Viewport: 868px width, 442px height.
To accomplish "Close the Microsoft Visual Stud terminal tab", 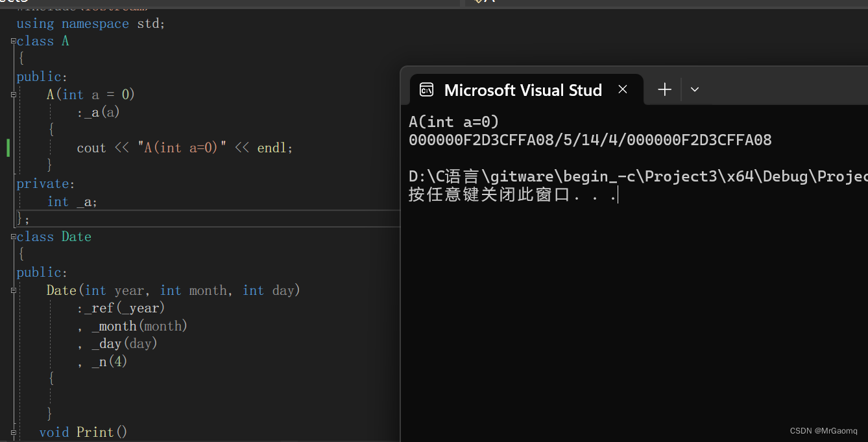I will [x=623, y=89].
